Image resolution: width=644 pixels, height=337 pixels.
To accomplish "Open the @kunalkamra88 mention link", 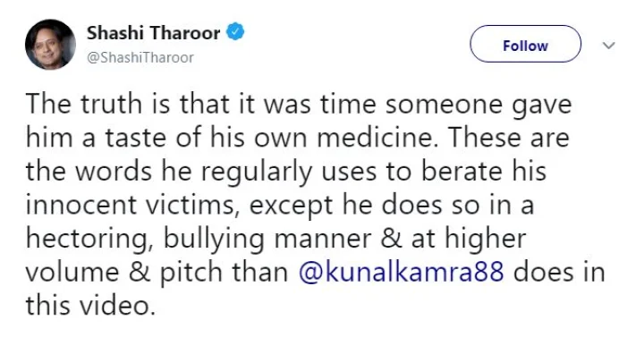I will coord(401,272).
